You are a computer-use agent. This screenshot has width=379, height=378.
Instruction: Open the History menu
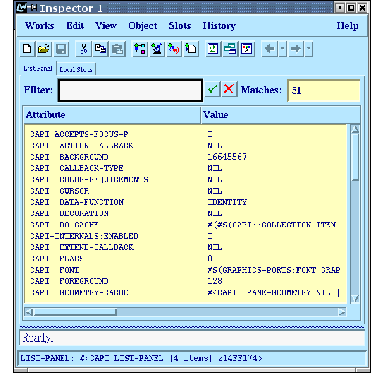[x=219, y=26]
